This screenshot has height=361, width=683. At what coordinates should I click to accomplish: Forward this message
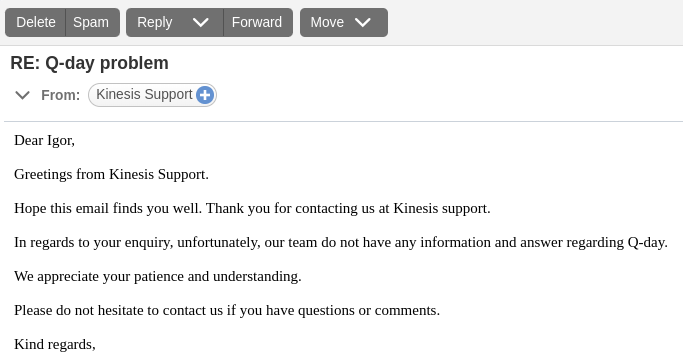[258, 22]
